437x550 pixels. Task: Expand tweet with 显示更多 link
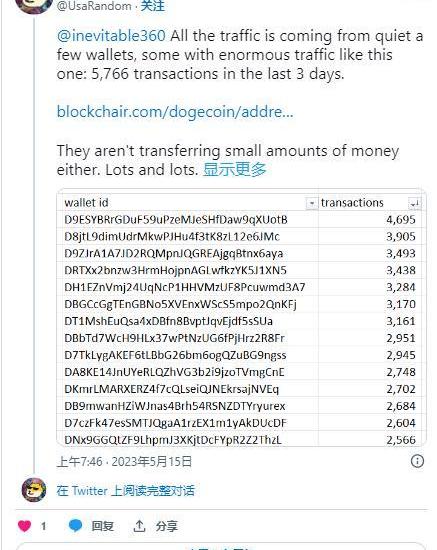(234, 169)
